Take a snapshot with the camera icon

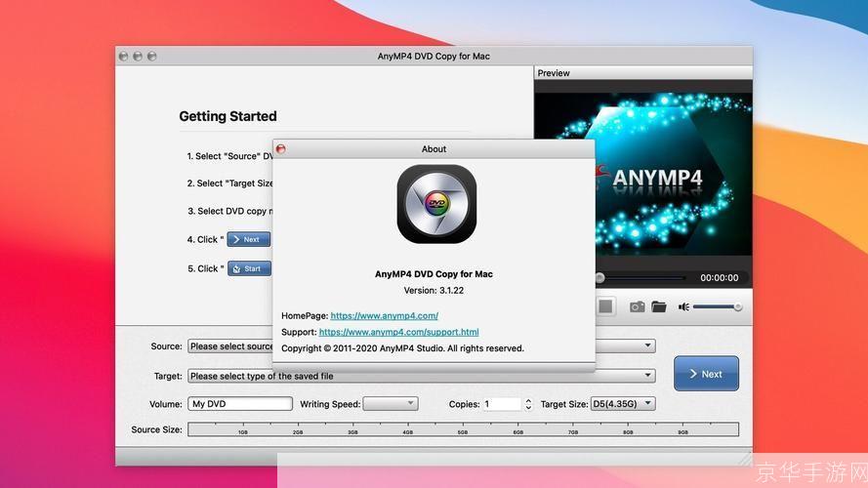click(x=637, y=306)
